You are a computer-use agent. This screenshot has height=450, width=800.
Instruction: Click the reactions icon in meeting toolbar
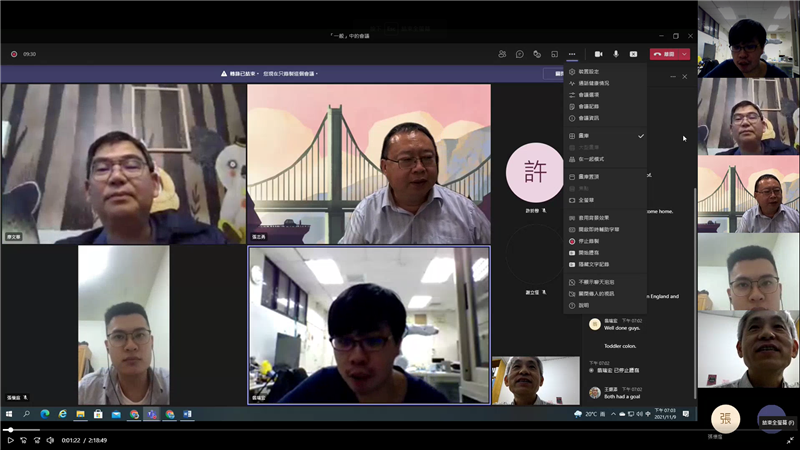point(537,54)
